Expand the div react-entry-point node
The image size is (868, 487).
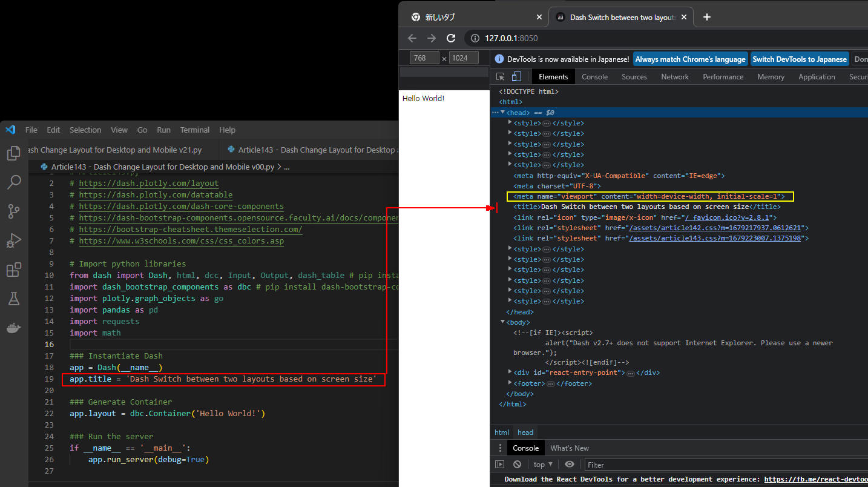(510, 372)
